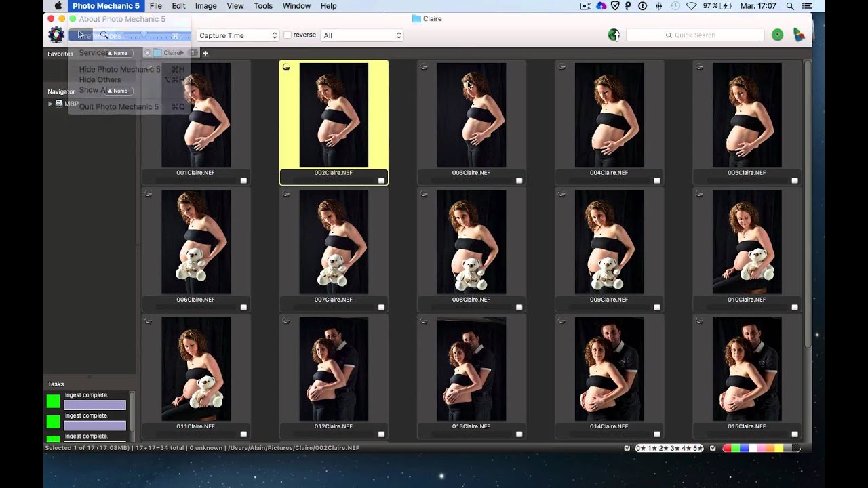Tag 009Claire.NEF with its checkbox
Image resolution: width=868 pixels, height=488 pixels.
pyautogui.click(x=656, y=307)
